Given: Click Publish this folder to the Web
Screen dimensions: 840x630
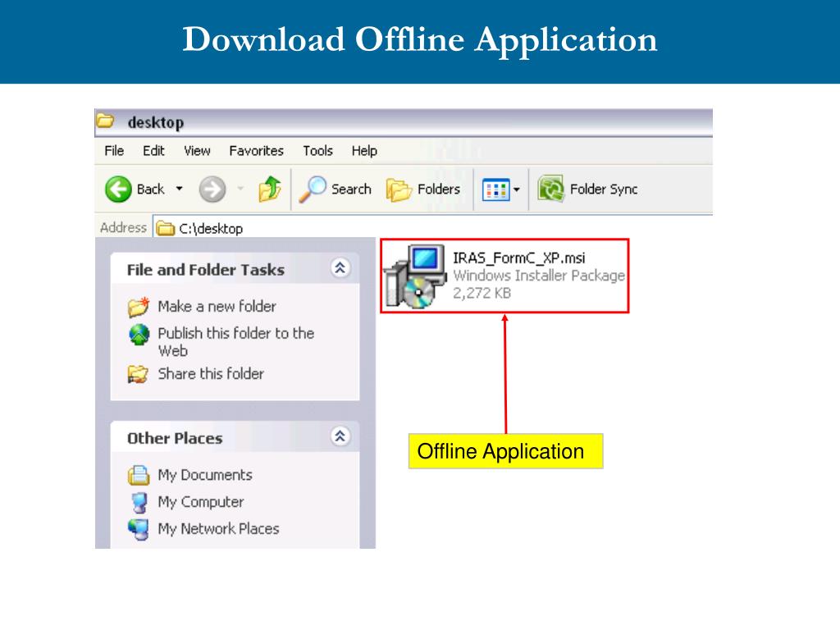Looking at the screenshot, I should click(235, 342).
